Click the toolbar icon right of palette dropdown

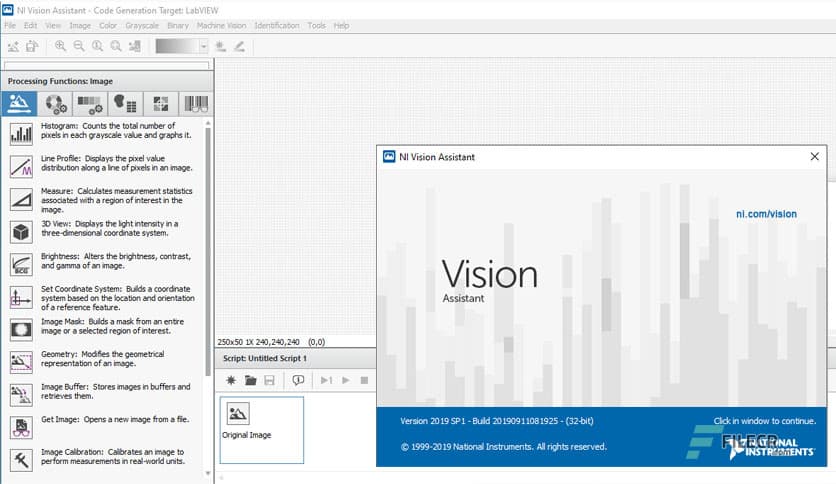220,47
